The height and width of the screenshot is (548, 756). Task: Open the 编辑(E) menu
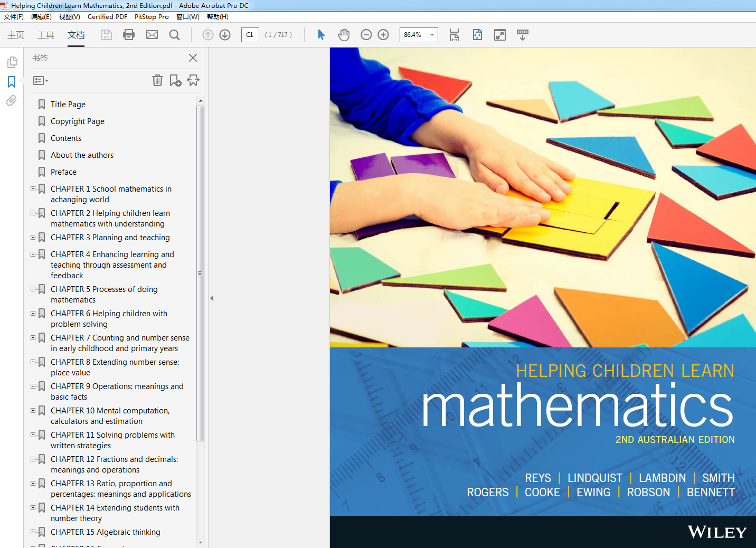pyautogui.click(x=41, y=17)
